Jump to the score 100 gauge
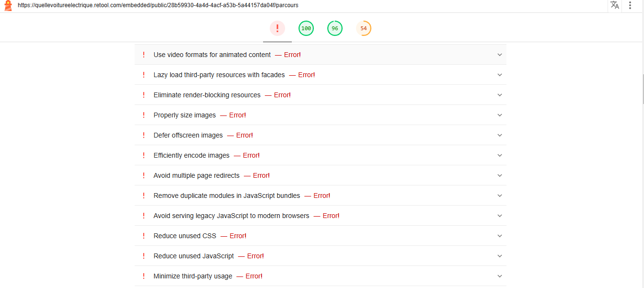 pyautogui.click(x=306, y=28)
